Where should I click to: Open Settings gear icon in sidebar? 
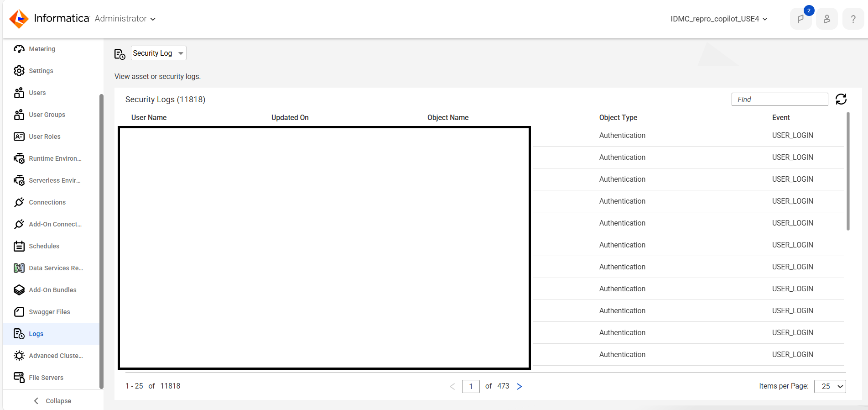(19, 71)
